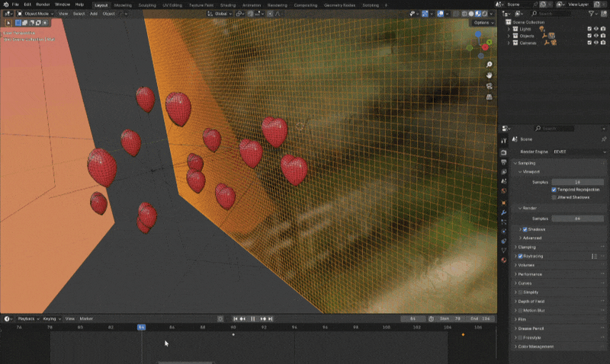The height and width of the screenshot is (364, 610).
Task: Open the Playback popover in timeline
Action: click(x=27, y=318)
